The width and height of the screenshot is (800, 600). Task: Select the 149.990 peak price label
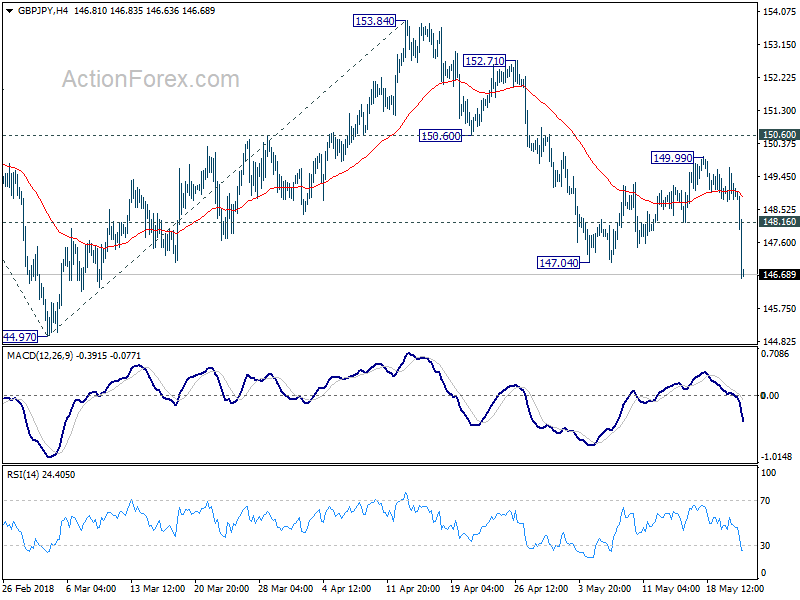[x=673, y=158]
